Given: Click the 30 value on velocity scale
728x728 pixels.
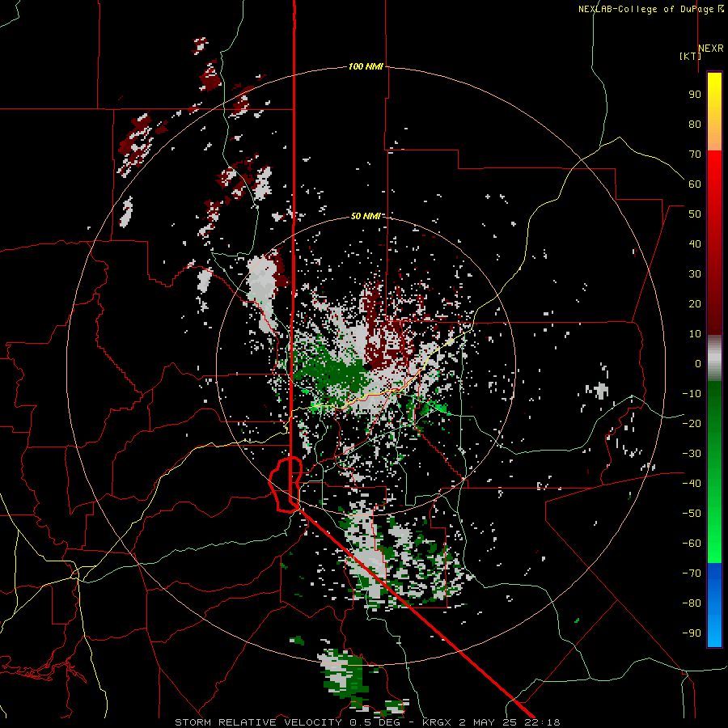Looking at the screenshot, I should [x=695, y=274].
